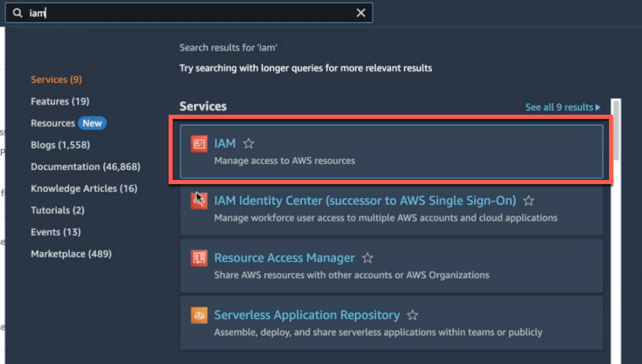Click 'Try searching with longer queries' hint
This screenshot has width=642, height=364.
(306, 68)
